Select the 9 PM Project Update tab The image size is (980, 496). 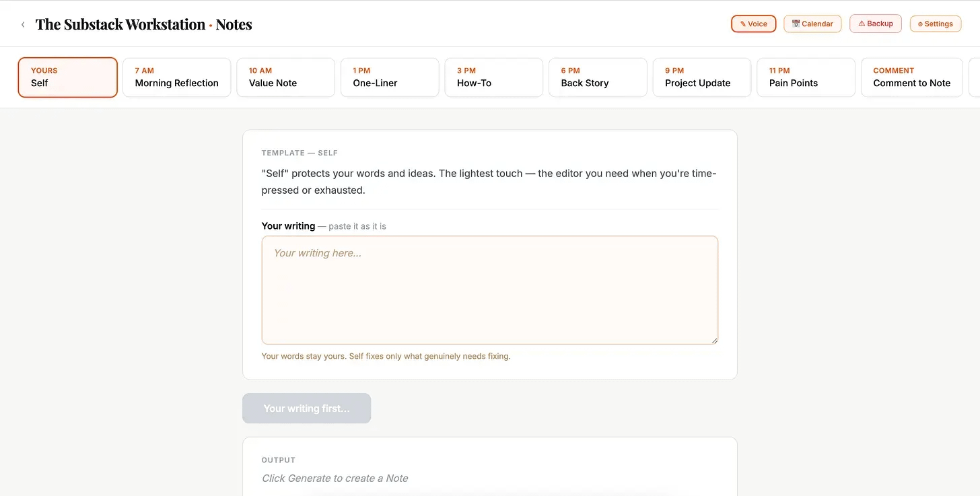(701, 77)
